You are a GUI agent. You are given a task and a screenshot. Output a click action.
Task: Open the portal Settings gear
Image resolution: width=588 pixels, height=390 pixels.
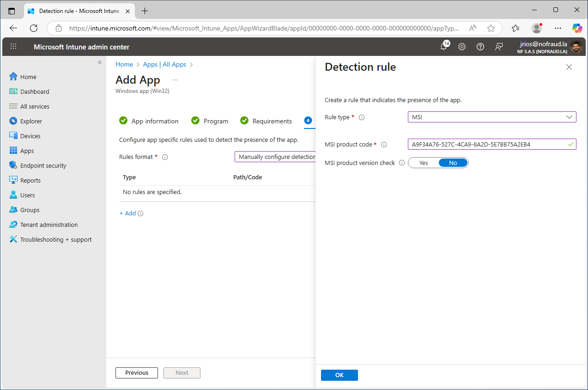tap(462, 47)
